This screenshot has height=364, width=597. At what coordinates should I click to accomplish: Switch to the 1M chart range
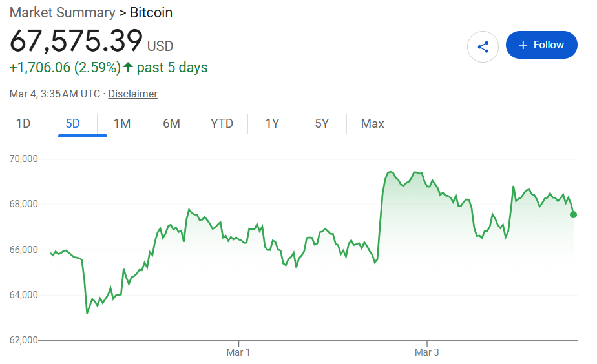pyautogui.click(x=122, y=123)
